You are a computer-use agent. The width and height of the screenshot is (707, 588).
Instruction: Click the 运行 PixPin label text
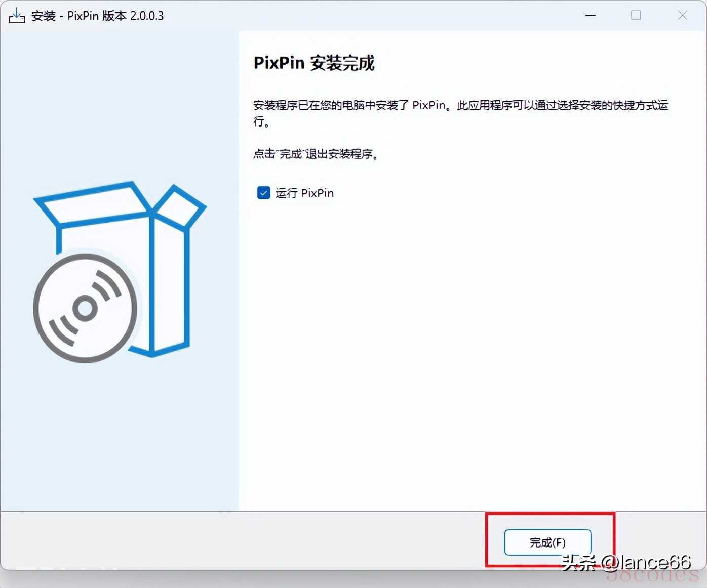click(x=304, y=193)
